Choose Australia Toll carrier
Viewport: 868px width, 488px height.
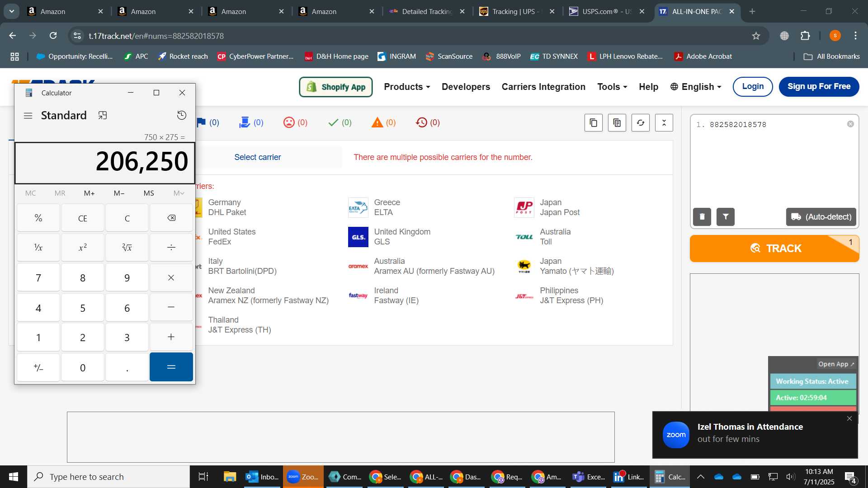pyautogui.click(x=542, y=237)
